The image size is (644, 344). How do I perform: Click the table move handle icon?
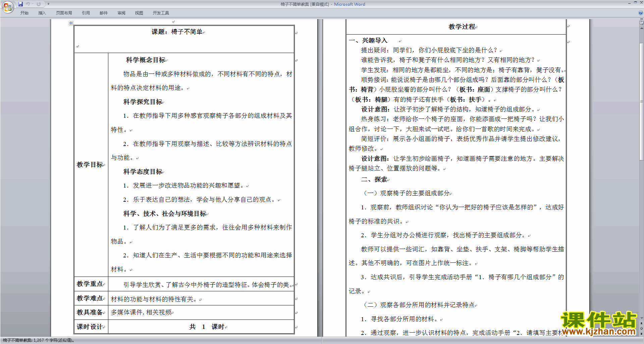pos(71,23)
